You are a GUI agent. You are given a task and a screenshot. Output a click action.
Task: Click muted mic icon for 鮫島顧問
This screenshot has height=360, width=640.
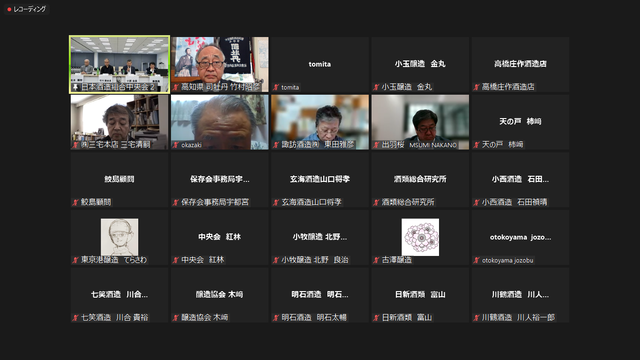[x=76, y=202]
